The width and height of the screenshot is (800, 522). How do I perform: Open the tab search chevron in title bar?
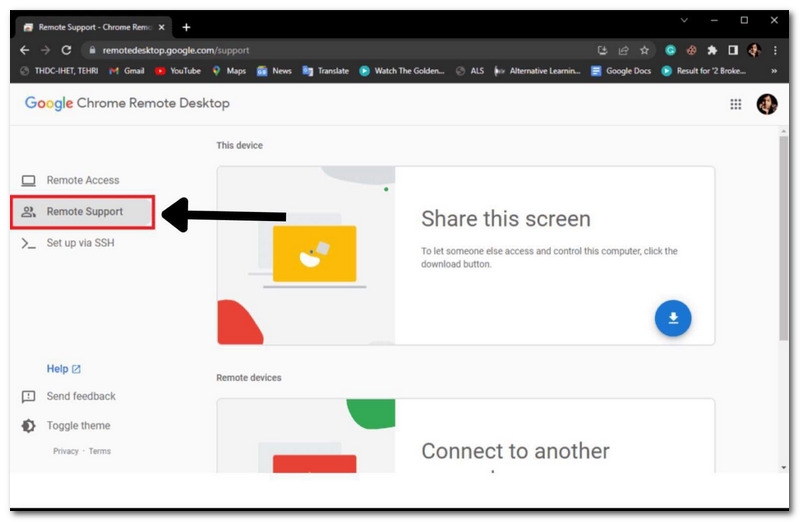[684, 20]
